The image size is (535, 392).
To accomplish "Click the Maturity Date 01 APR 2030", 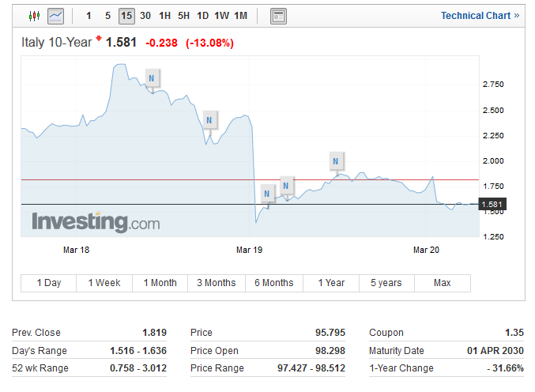I will click(x=495, y=351).
